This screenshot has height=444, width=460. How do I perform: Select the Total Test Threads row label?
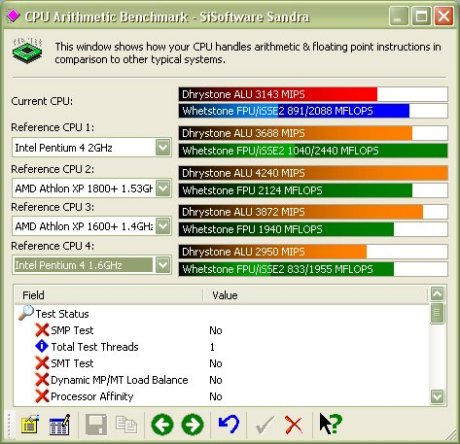(x=95, y=347)
